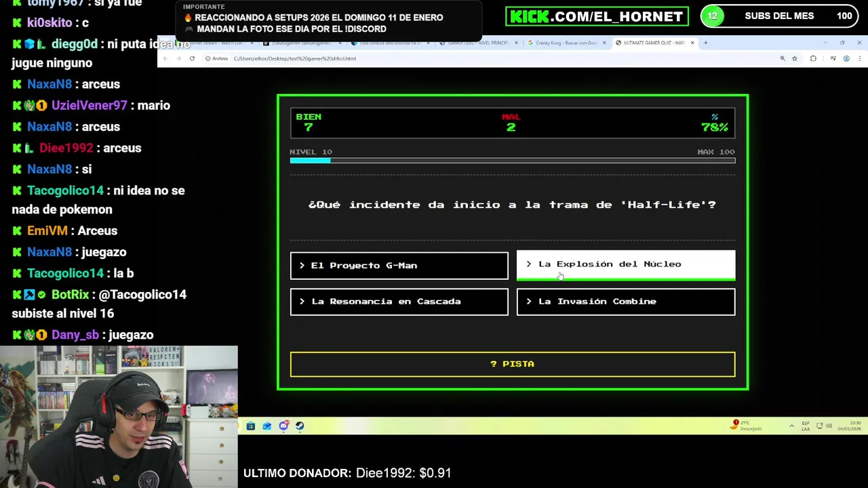
Task: Open Microsoft Store from the taskbar
Action: pos(250,426)
